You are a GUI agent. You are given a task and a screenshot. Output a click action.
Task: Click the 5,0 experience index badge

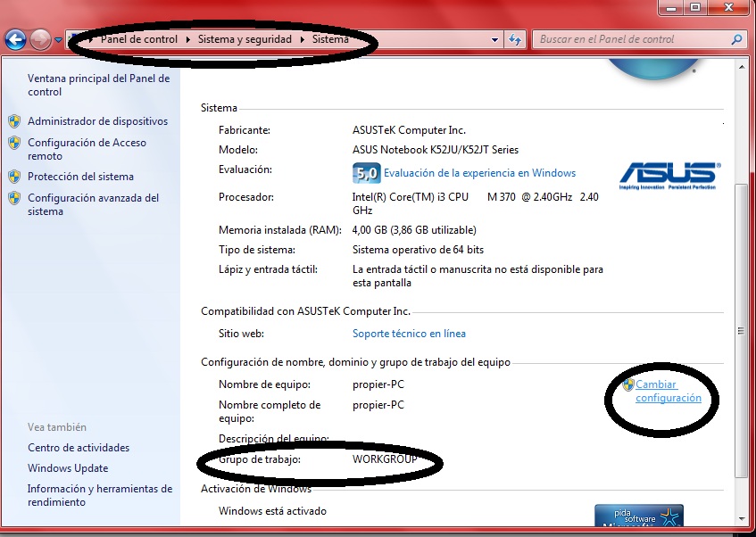point(366,173)
